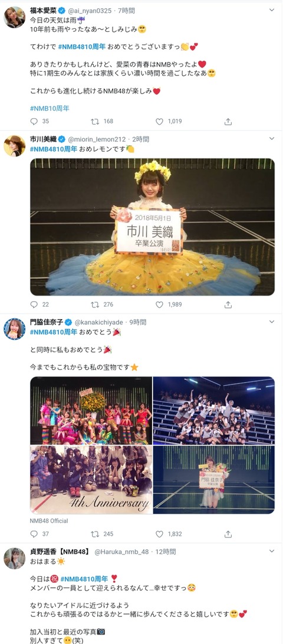Share 市川美織's tweet
This screenshot has width=283, height=644.
pyautogui.click(x=228, y=305)
